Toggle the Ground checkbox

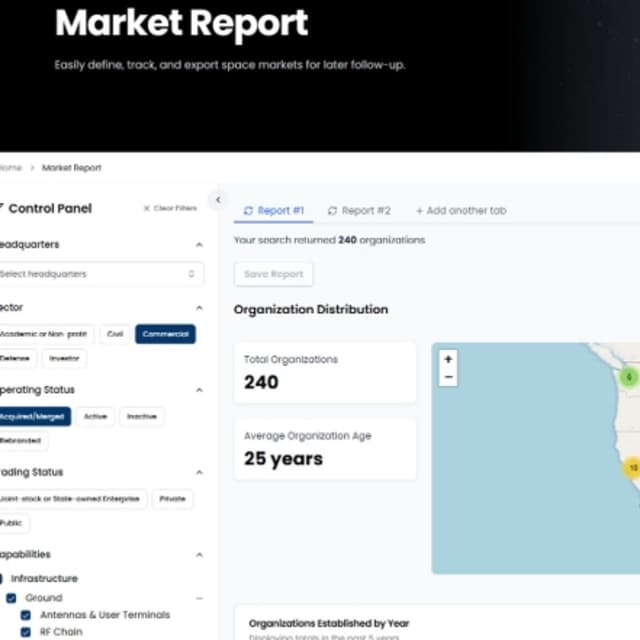point(11,598)
